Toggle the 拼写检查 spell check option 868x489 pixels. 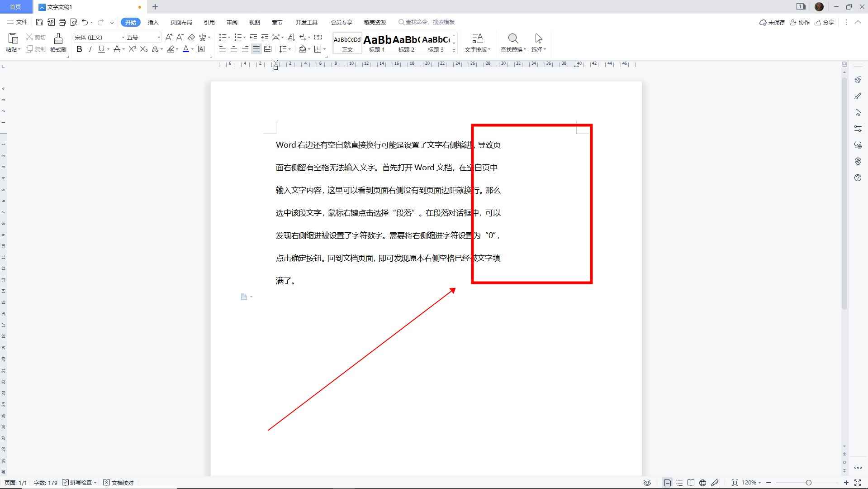coord(79,482)
